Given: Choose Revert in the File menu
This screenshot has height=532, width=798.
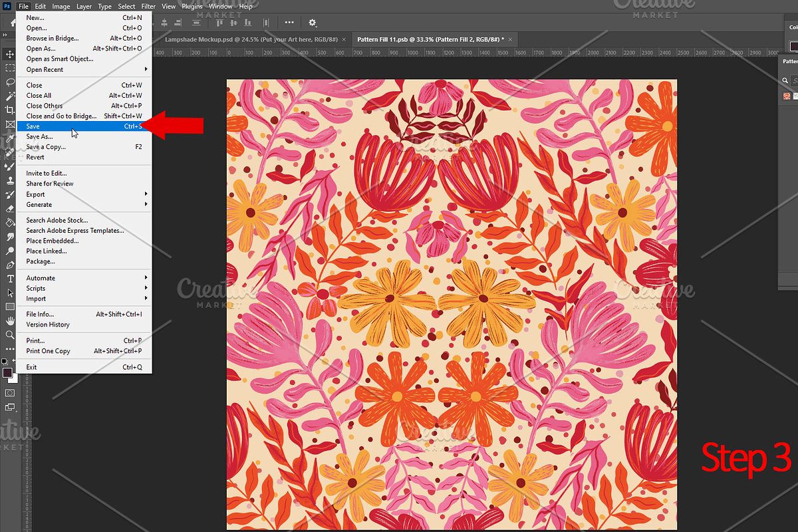Looking at the screenshot, I should (x=84, y=157).
